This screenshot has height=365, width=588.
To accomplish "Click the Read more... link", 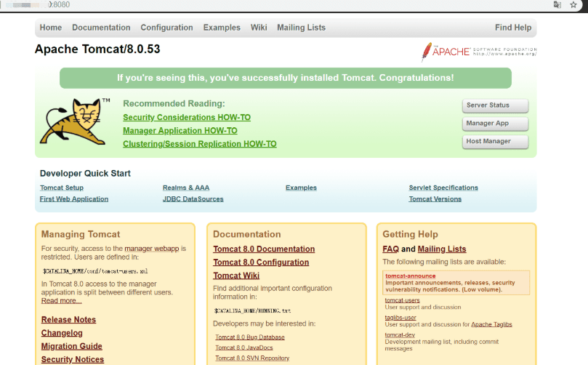I will [x=61, y=301].
